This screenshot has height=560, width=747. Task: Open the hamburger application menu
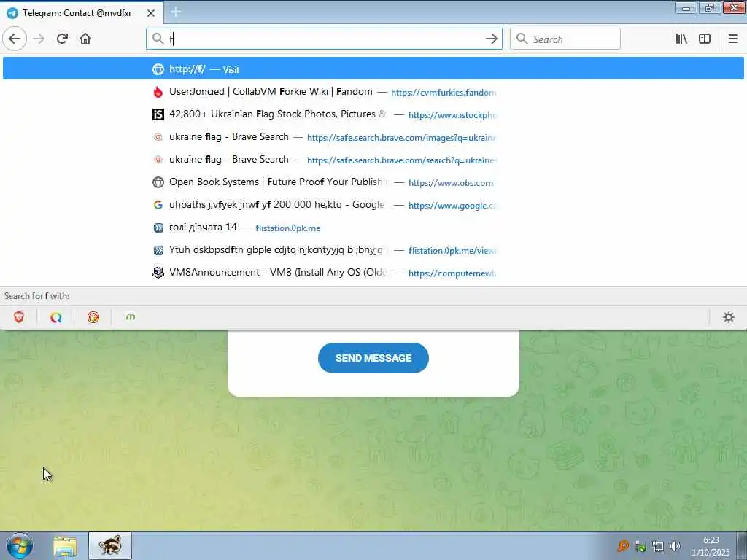(x=732, y=39)
